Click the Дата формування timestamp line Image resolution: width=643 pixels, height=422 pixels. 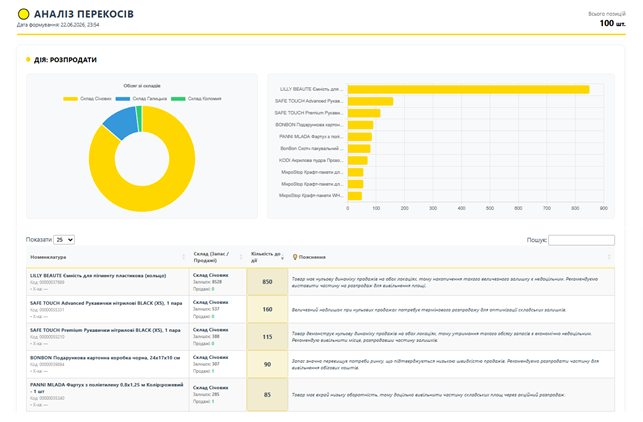point(58,25)
